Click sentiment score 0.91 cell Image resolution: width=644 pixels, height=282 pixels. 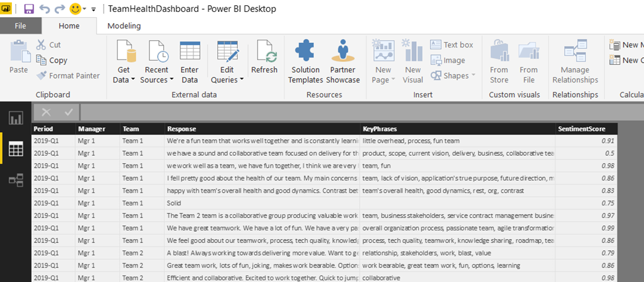pos(586,141)
